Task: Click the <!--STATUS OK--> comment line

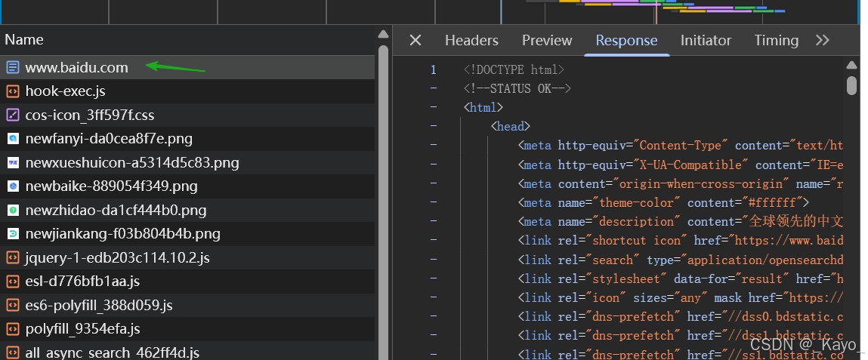Action: [x=517, y=88]
